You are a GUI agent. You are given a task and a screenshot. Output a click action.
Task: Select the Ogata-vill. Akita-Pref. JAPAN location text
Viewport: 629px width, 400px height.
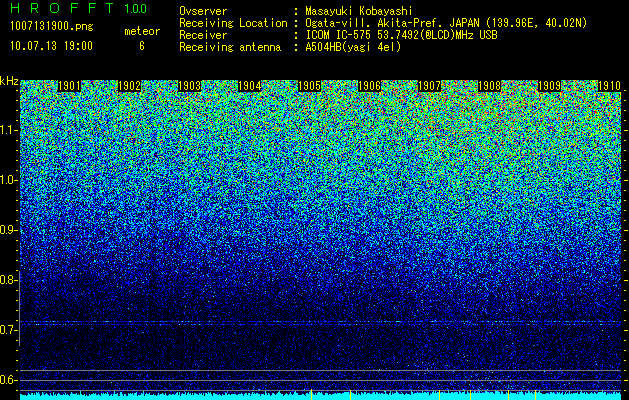coord(446,23)
